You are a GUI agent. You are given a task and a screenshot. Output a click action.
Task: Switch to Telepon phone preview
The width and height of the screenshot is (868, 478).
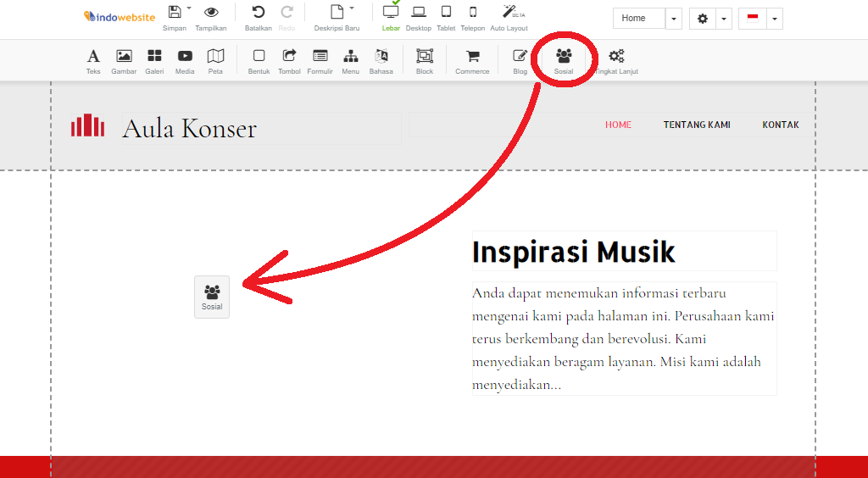tap(473, 17)
